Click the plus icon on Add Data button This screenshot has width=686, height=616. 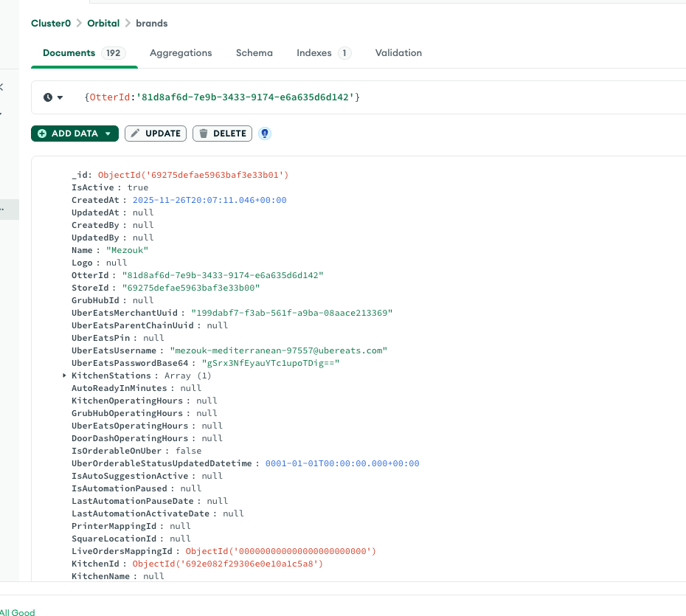tap(41, 134)
